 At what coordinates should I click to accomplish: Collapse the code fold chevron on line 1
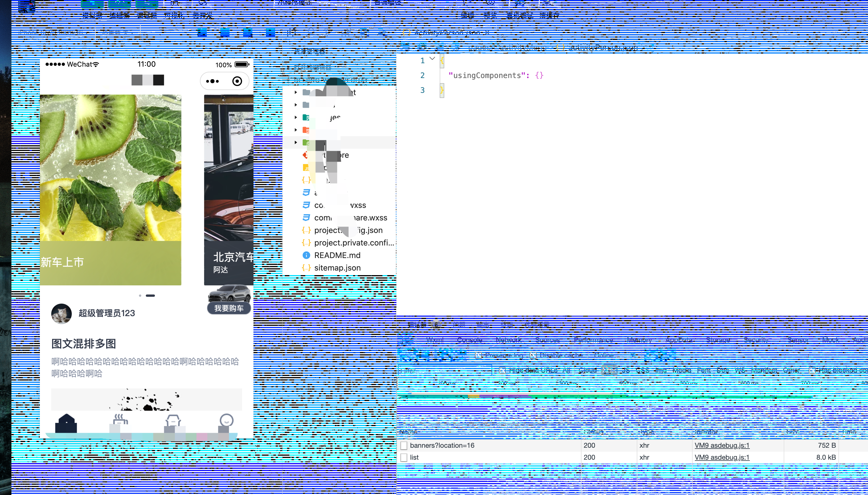tap(432, 58)
